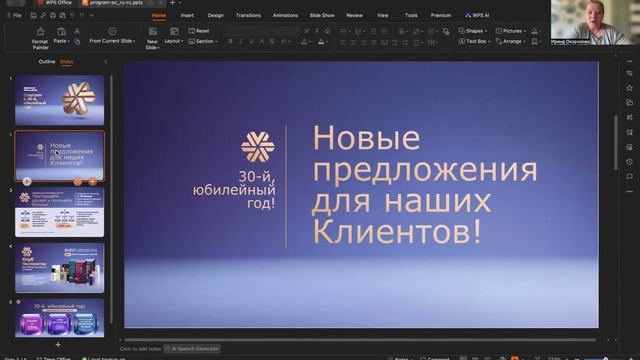Click the Redo icon in quick access toolbar
The image size is (640, 360).
pyautogui.click(x=82, y=16)
